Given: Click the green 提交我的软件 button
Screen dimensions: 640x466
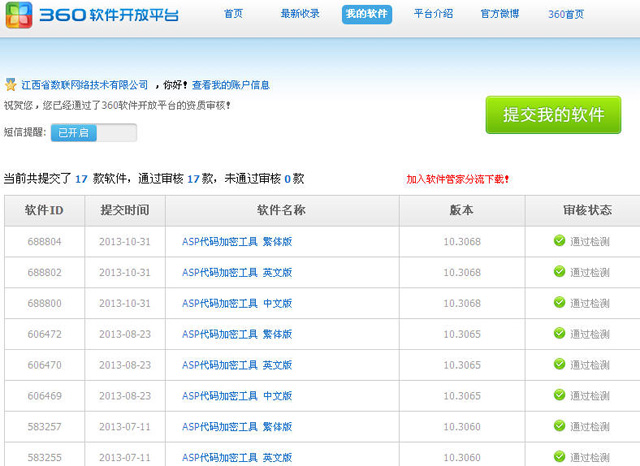Looking at the screenshot, I should pyautogui.click(x=553, y=115).
